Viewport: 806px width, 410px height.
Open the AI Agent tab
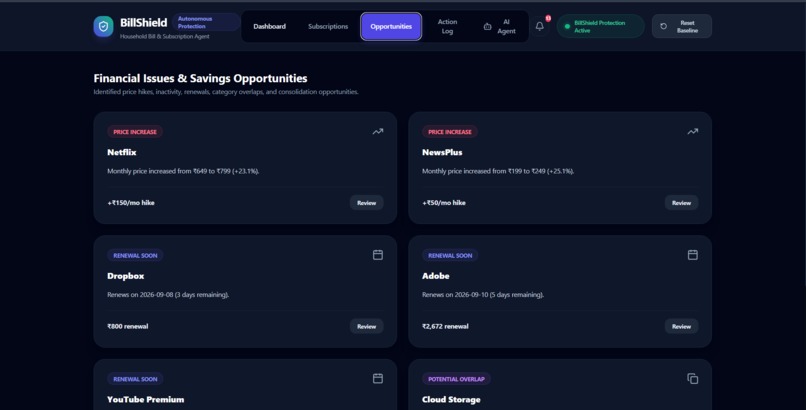tap(500, 26)
